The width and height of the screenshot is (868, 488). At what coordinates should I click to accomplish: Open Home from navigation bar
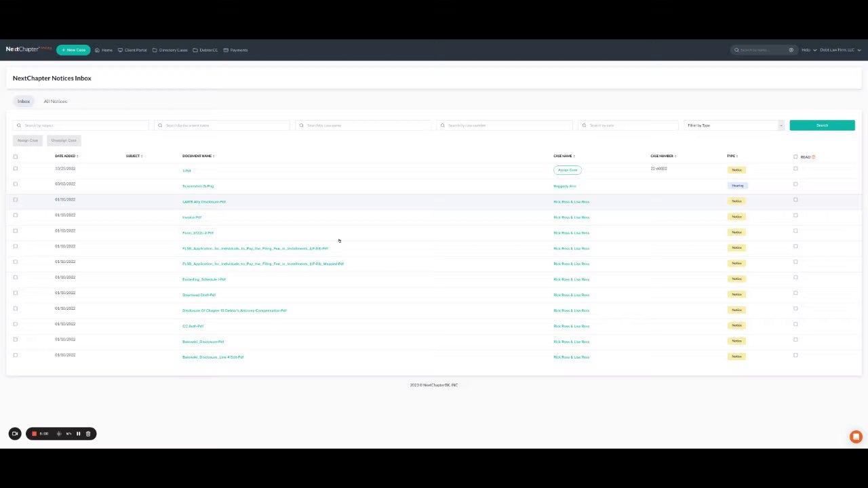104,50
